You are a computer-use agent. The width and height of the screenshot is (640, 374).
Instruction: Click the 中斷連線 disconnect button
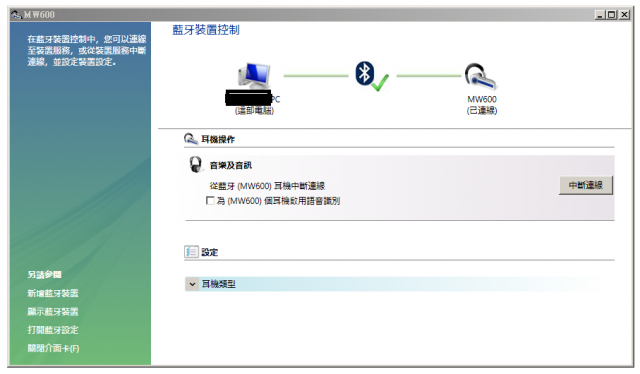tap(586, 185)
